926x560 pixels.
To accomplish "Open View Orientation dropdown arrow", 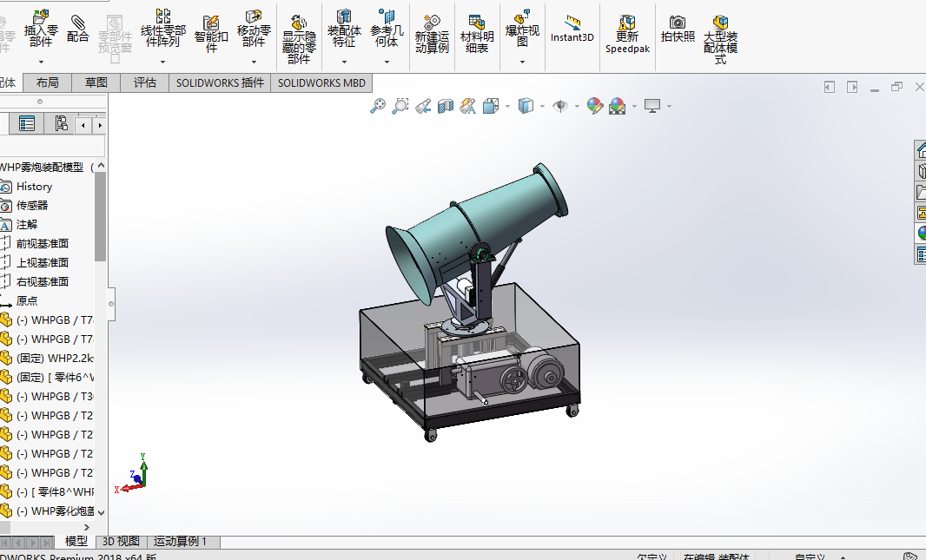I will point(508,107).
